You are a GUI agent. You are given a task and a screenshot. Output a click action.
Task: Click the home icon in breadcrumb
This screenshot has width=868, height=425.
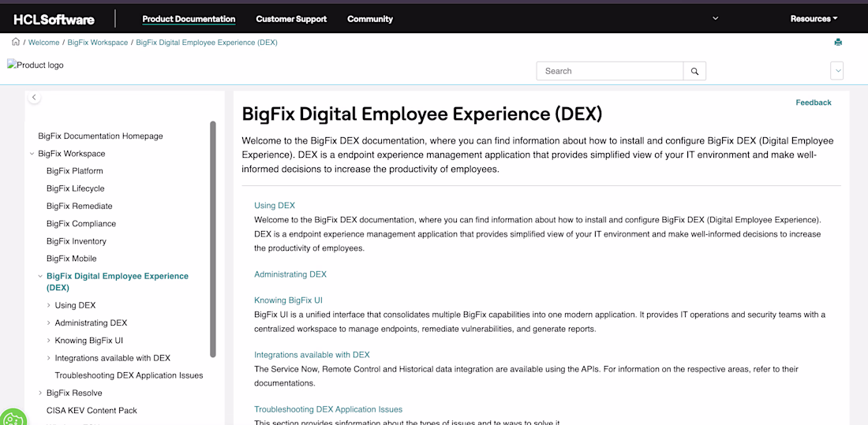(16, 42)
